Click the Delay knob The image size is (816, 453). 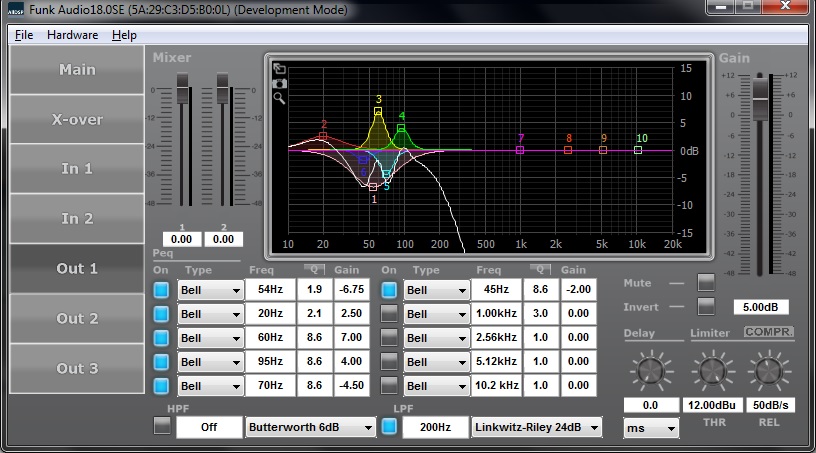646,371
